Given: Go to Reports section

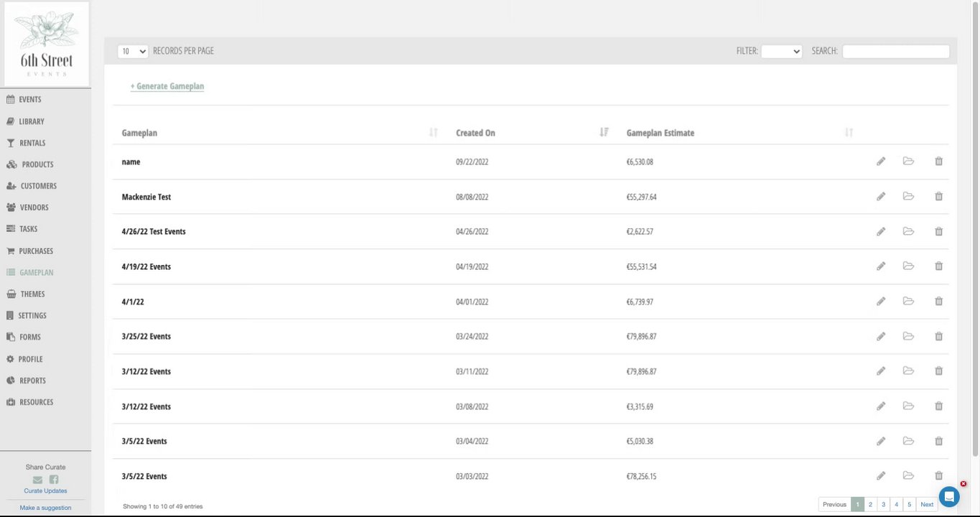Looking at the screenshot, I should point(32,381).
